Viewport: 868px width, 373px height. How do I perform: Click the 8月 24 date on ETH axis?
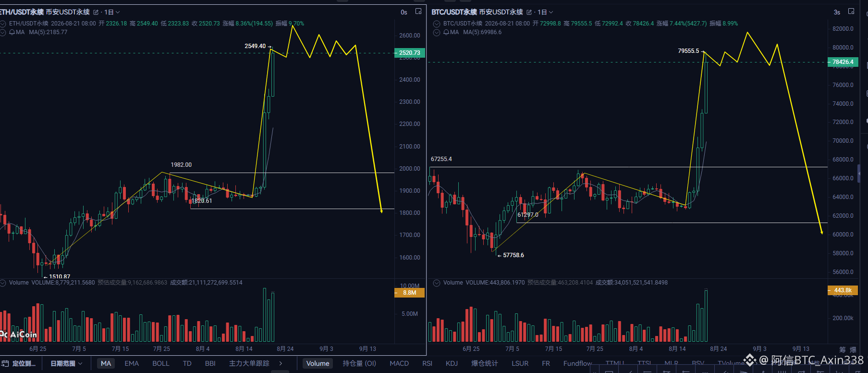click(285, 349)
